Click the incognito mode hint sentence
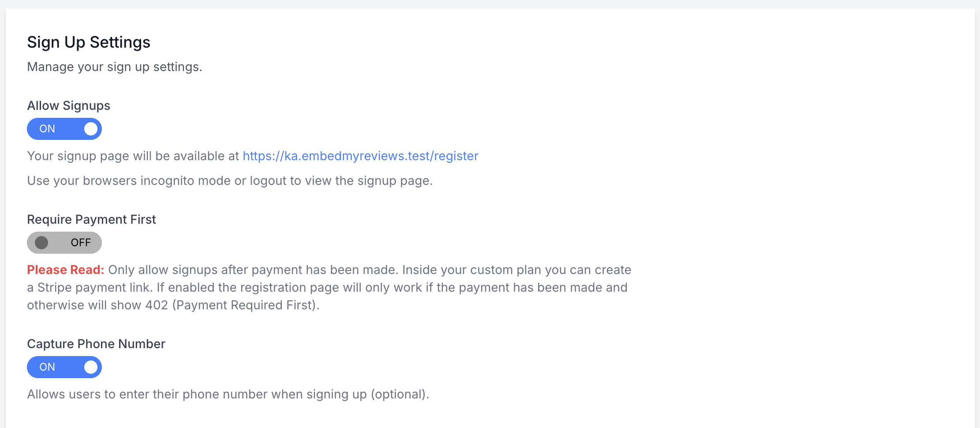The image size is (980, 428). pos(230,181)
